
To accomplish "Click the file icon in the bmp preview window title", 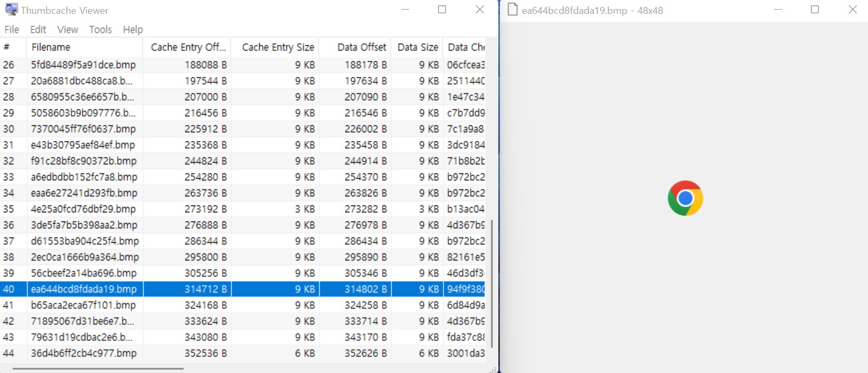I will tap(513, 10).
